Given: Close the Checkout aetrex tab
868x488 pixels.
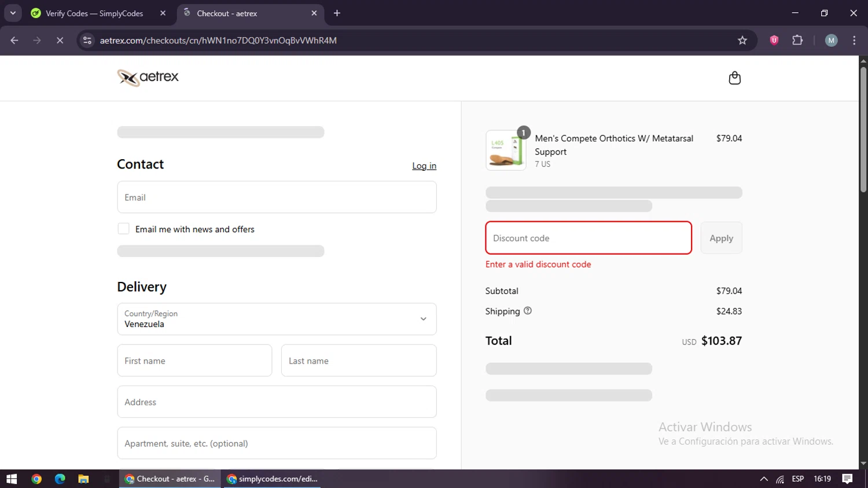Looking at the screenshot, I should (314, 13).
